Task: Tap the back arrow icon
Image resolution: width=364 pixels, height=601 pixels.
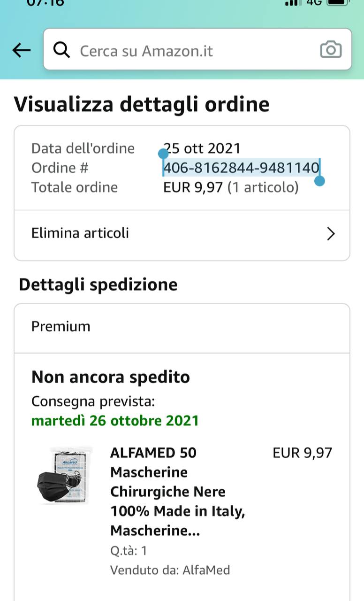Action: coord(22,50)
